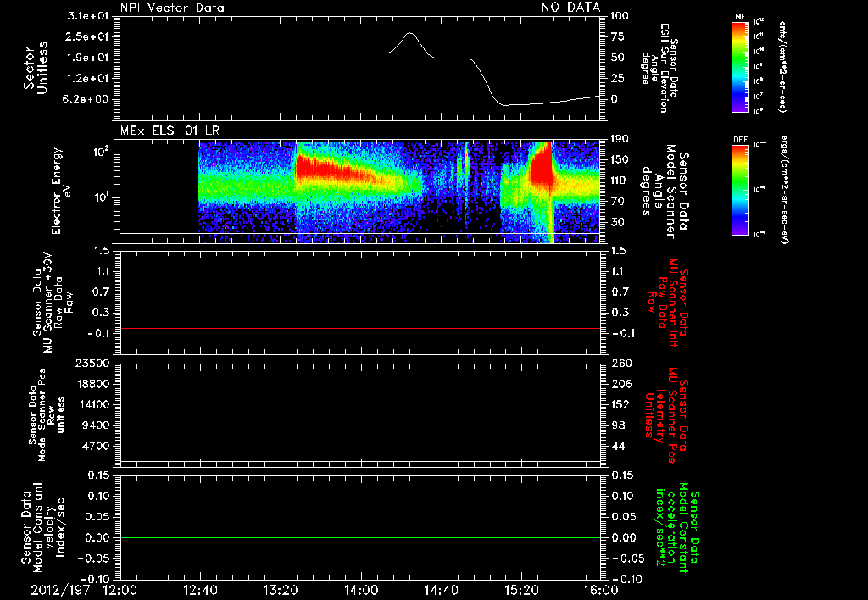The width and height of the screenshot is (868, 600).
Task: Click the '14100' scanner position tick label
Action: 93,404
